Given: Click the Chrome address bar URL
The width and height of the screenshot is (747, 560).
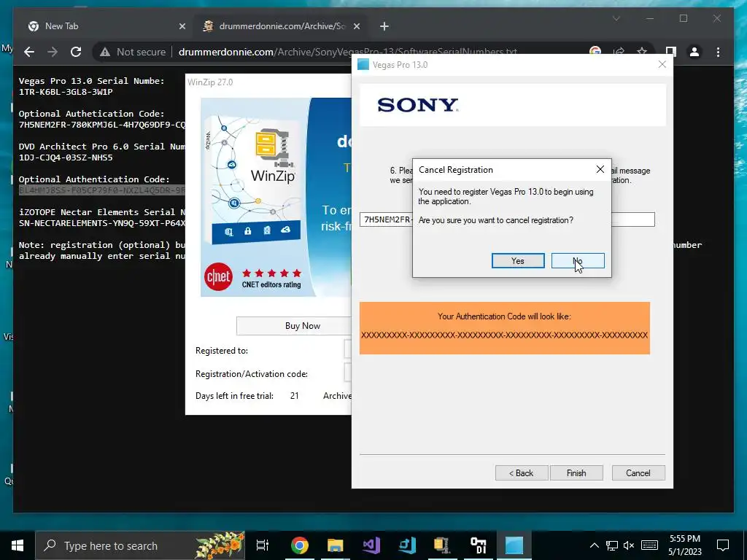Looking at the screenshot, I should click(348, 52).
